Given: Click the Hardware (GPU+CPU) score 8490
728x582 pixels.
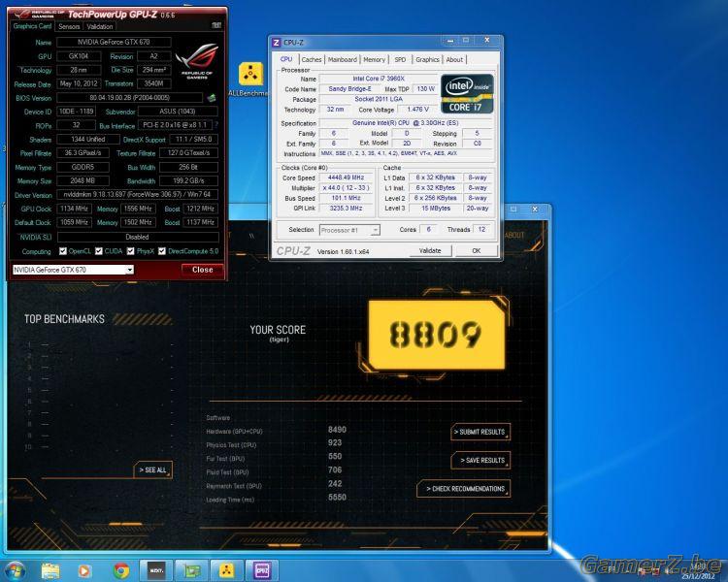Looking at the screenshot, I should pos(337,430).
